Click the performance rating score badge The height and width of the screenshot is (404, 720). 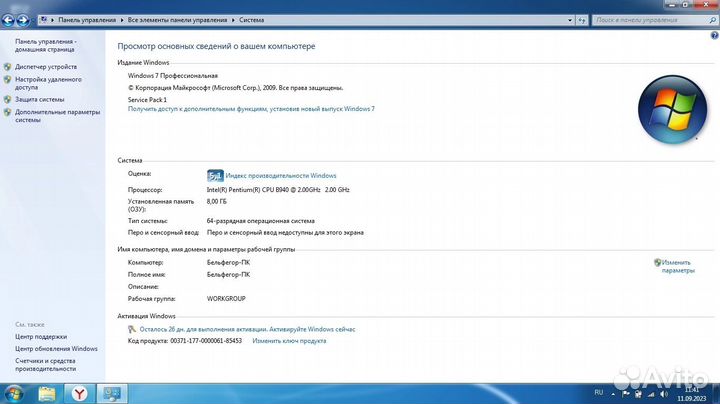(x=215, y=176)
